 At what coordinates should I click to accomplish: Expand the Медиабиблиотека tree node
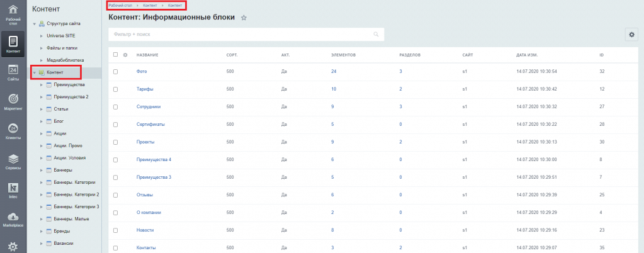[42, 60]
